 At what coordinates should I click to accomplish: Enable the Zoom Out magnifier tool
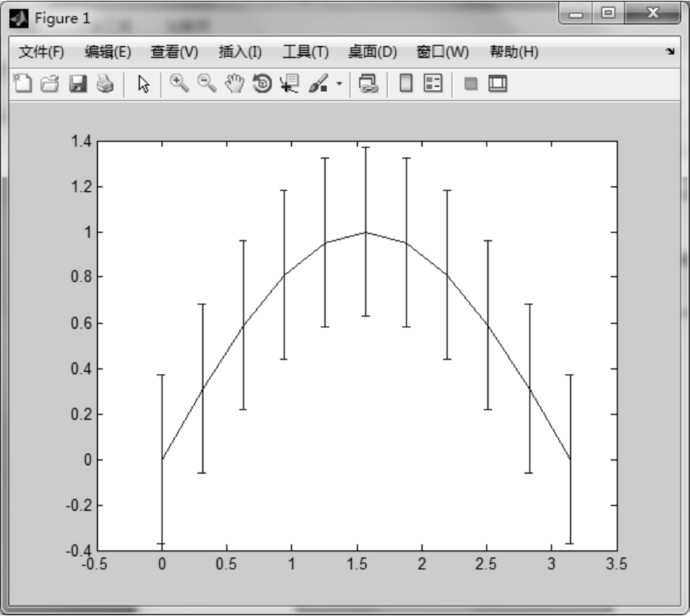[x=206, y=84]
